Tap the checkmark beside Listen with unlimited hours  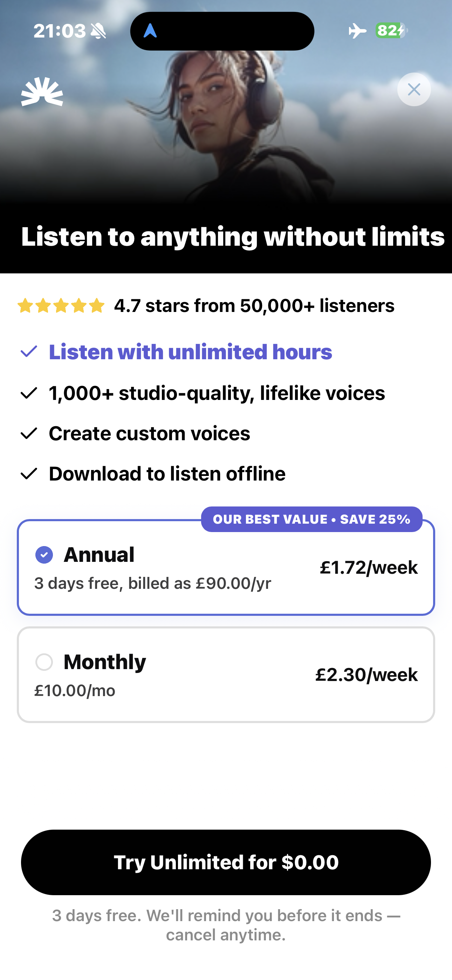[29, 352]
